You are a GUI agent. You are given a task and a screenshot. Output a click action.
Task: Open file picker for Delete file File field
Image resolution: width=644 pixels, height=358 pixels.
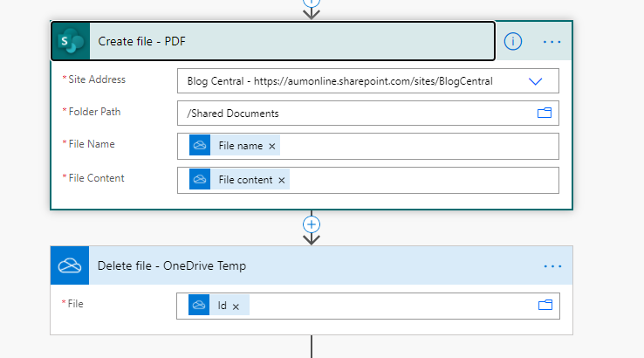point(545,305)
